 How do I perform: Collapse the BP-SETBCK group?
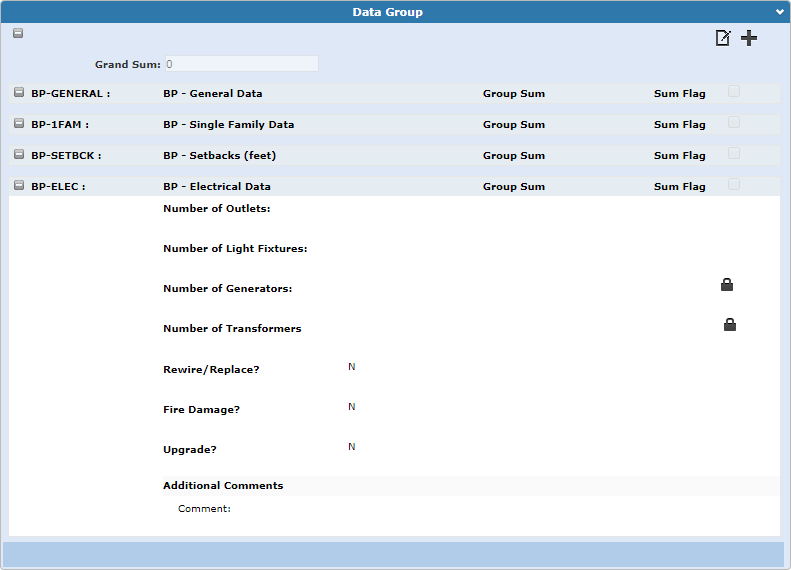[19, 154]
